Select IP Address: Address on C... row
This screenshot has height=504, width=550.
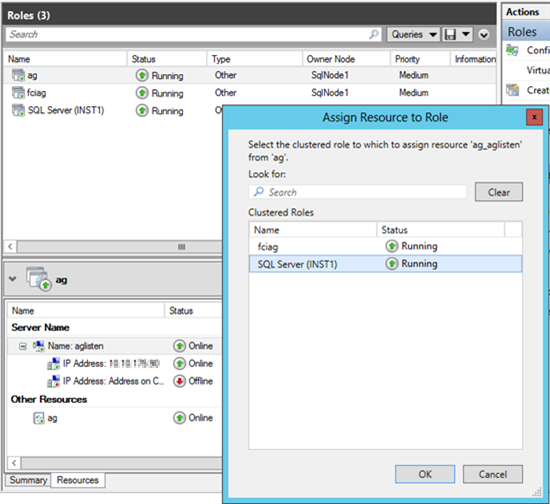[115, 381]
